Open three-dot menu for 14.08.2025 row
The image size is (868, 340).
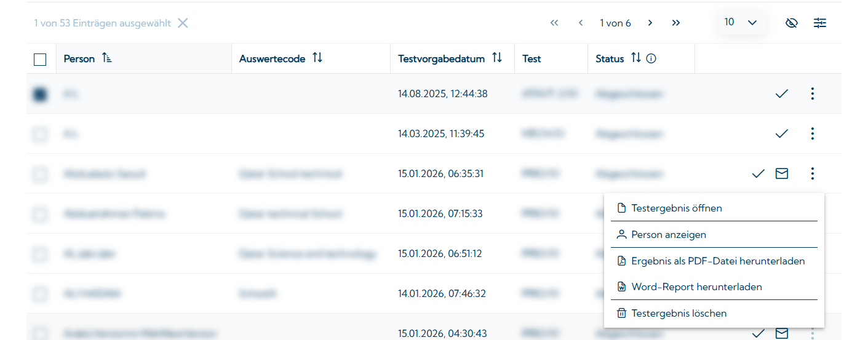click(813, 94)
